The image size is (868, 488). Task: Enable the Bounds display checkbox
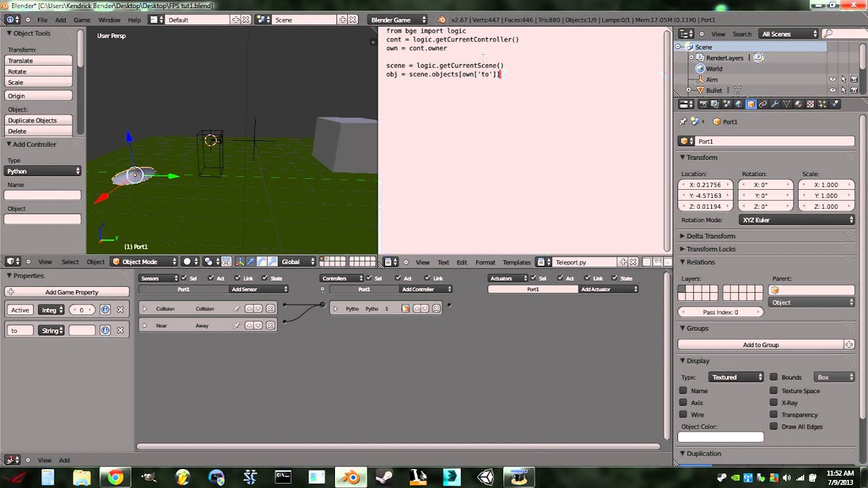tap(774, 377)
